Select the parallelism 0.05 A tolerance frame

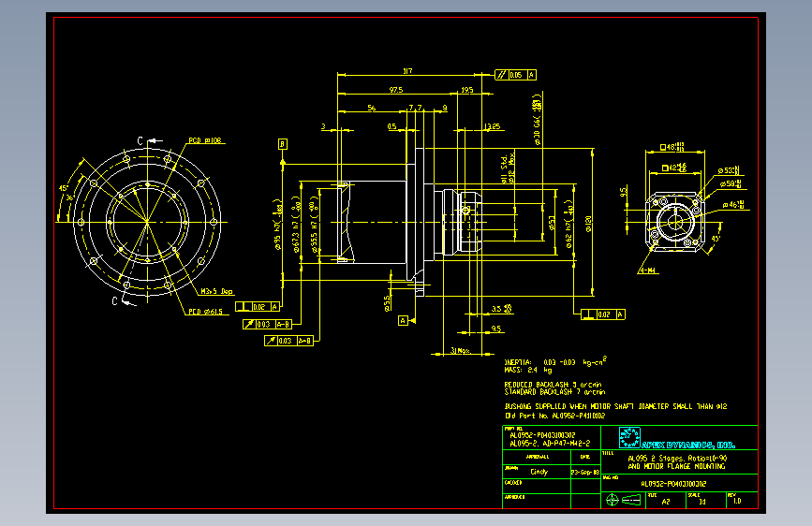click(516, 75)
